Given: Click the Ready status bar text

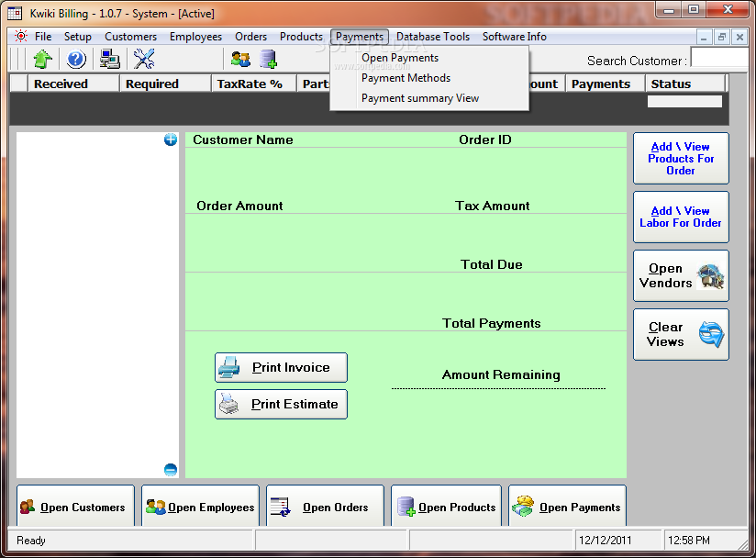Looking at the screenshot, I should click(x=31, y=541).
